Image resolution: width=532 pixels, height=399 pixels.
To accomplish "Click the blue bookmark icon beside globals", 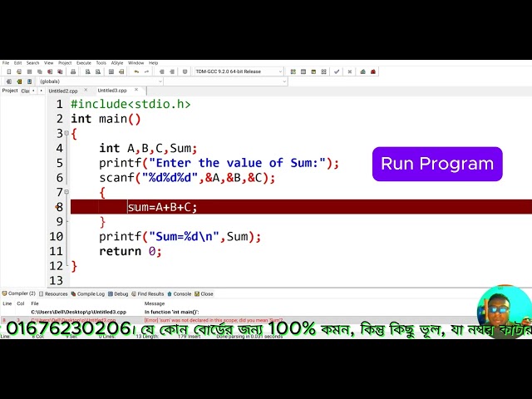I will 30,81.
